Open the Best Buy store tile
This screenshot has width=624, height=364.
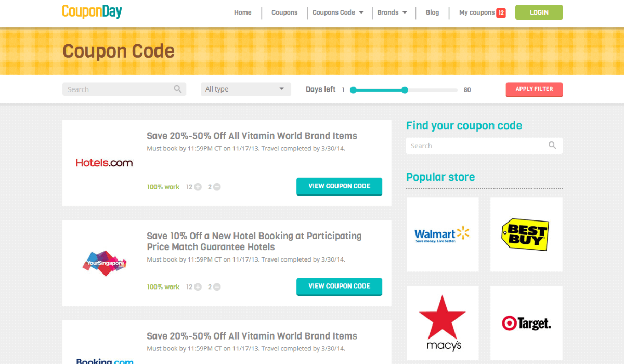pyautogui.click(x=526, y=235)
